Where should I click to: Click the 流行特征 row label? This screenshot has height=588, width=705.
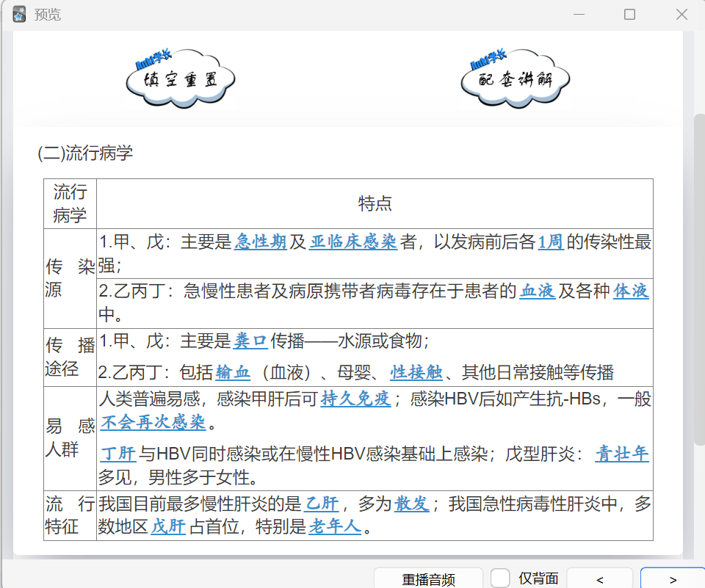point(70,515)
